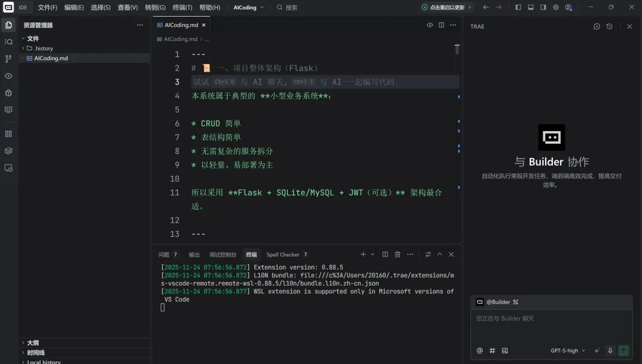Delete terminal with the trash icon
642x364 pixels.
coord(398,254)
